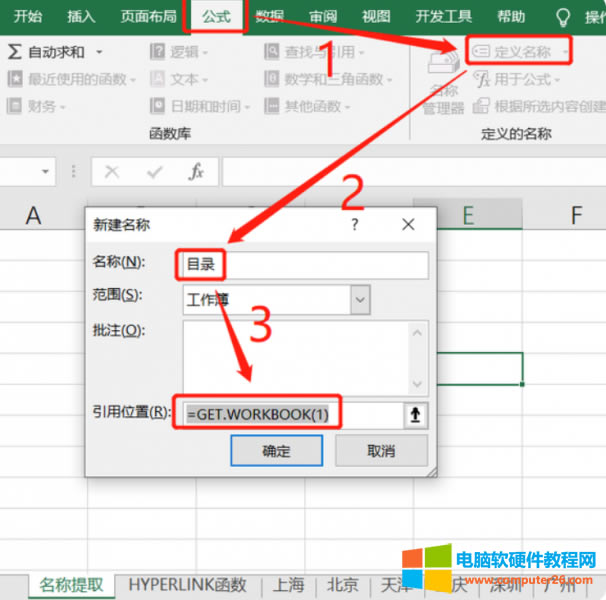
Task: Open the 逻辑 functions dropdown
Action: click(179, 52)
